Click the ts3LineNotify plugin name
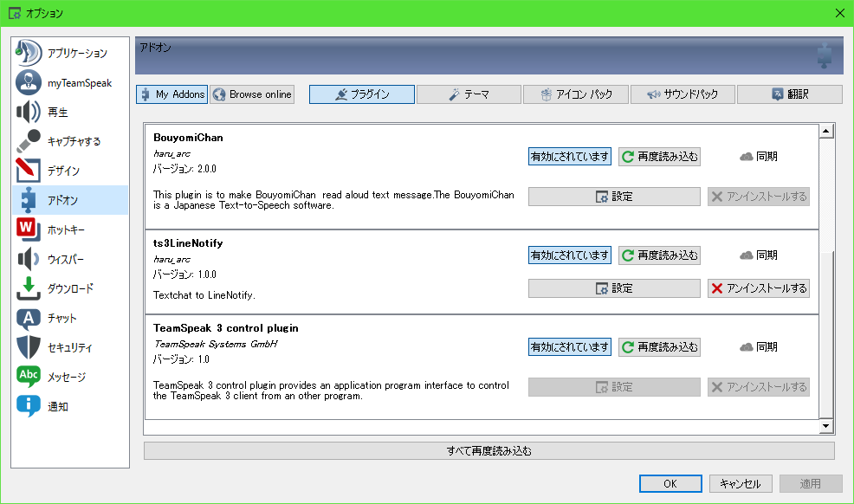 [188, 243]
